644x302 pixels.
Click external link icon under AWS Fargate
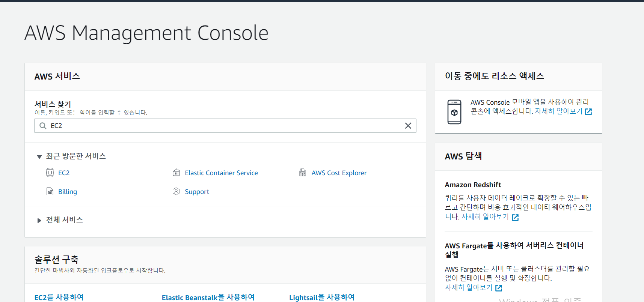(x=499, y=288)
